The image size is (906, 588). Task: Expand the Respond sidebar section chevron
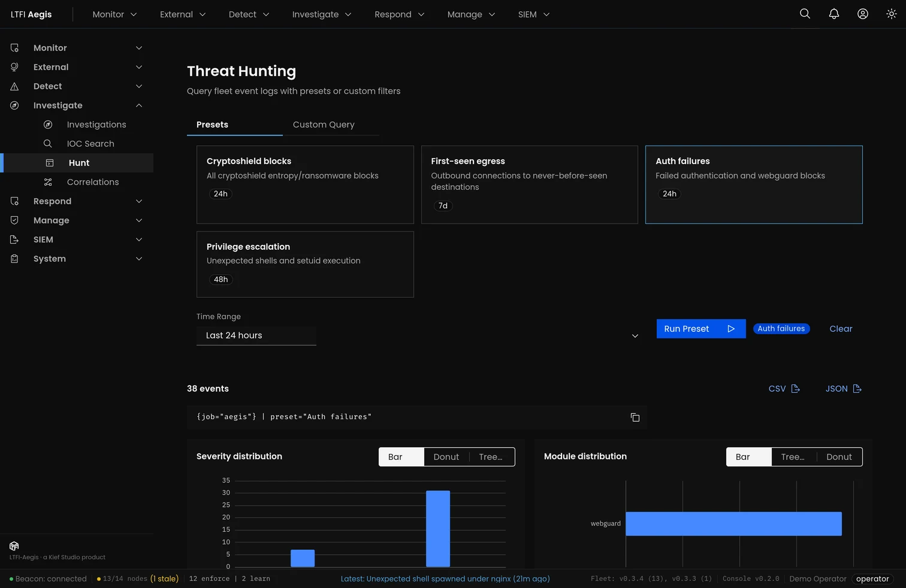(139, 201)
